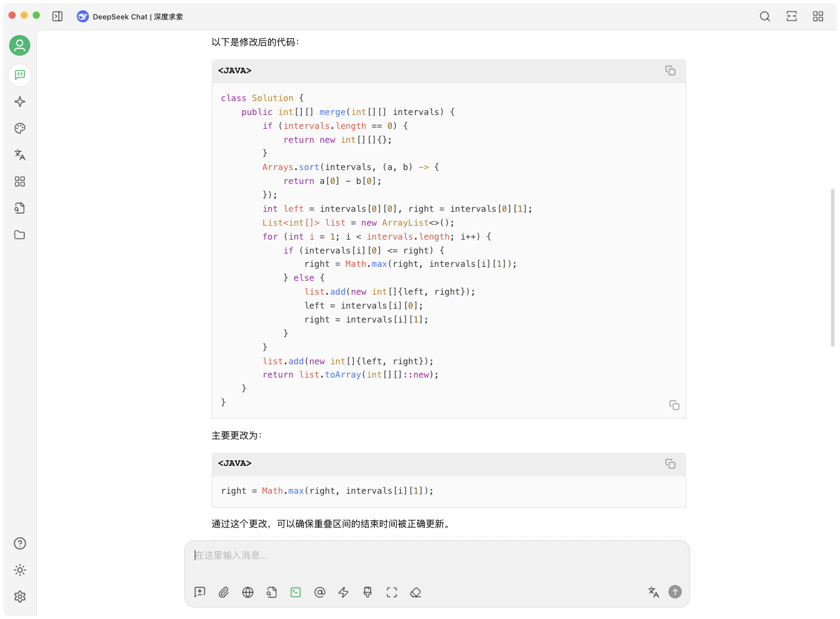Expand fullscreen mode with the brackets icon
This screenshot has width=840, height=619.
click(x=391, y=592)
